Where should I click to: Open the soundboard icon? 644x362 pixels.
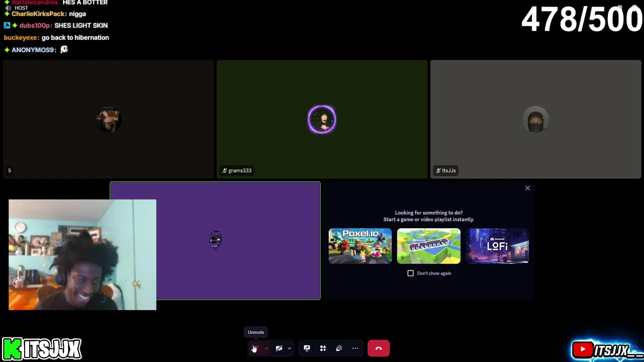[x=339, y=348]
